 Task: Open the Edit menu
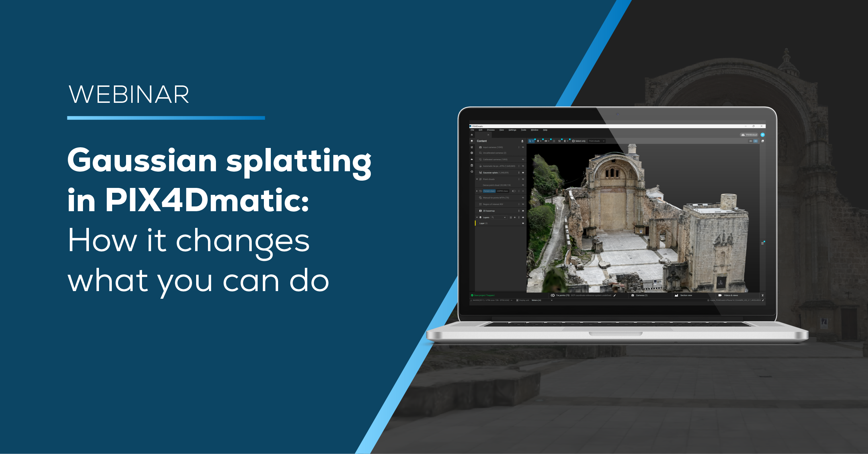(481, 130)
